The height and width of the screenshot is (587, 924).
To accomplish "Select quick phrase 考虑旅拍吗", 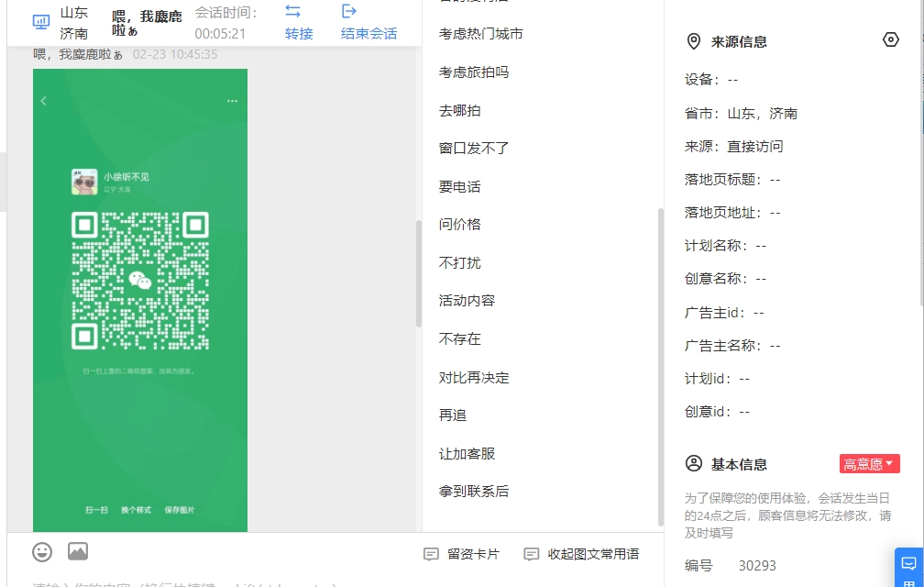I will coord(474,72).
